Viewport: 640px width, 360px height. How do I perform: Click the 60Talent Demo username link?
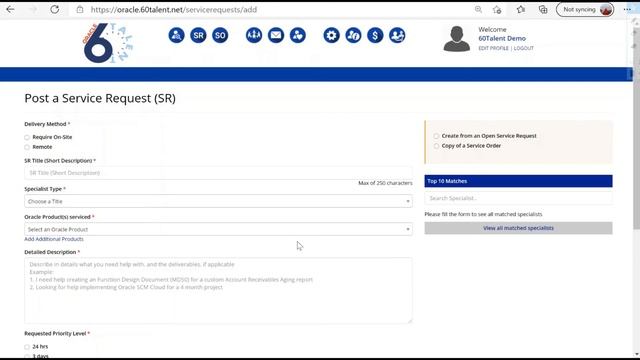point(502,38)
